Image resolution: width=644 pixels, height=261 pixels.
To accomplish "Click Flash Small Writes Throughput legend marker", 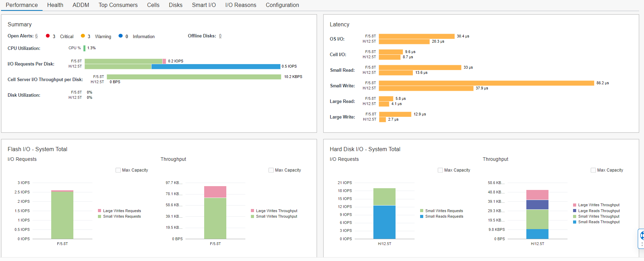I will (x=253, y=217).
